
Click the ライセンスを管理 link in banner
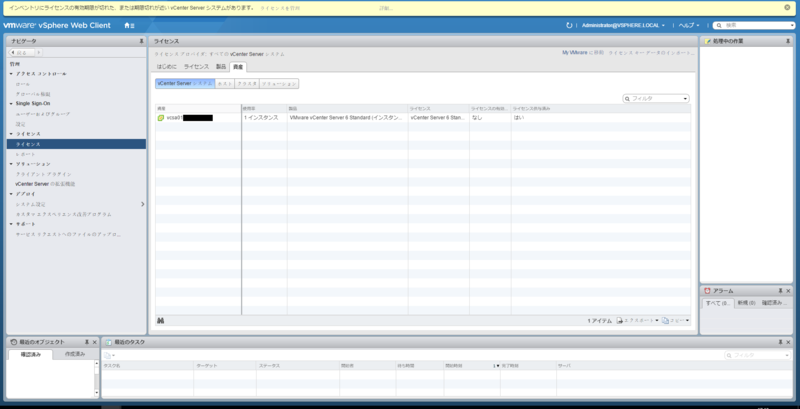(x=280, y=9)
